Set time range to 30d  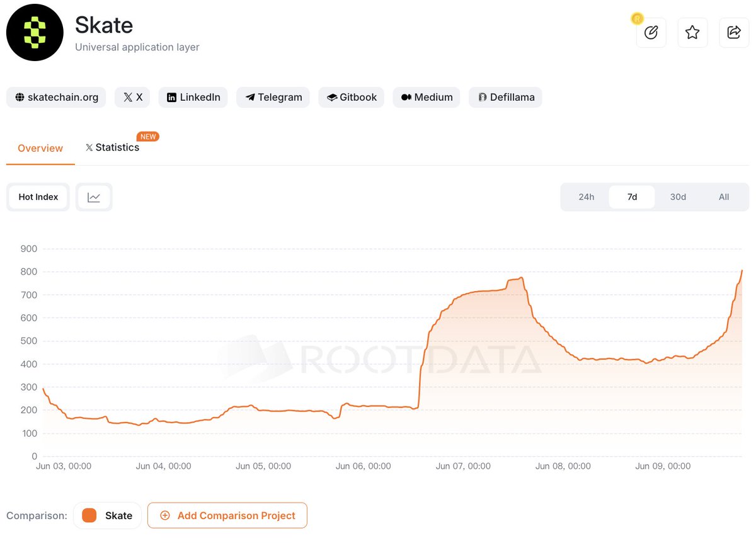[678, 197]
